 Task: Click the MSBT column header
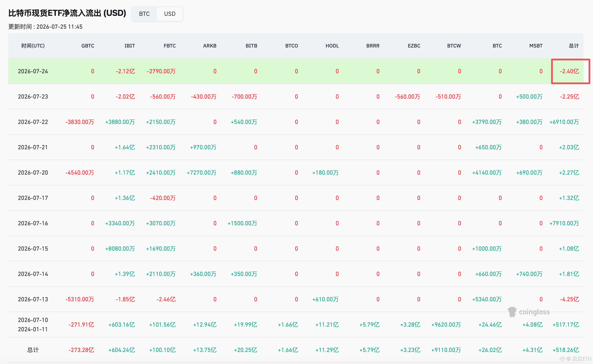(x=536, y=46)
